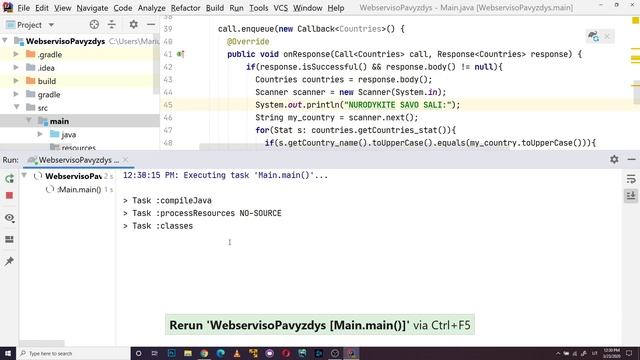Select the main folder in Project tree

tap(59, 121)
